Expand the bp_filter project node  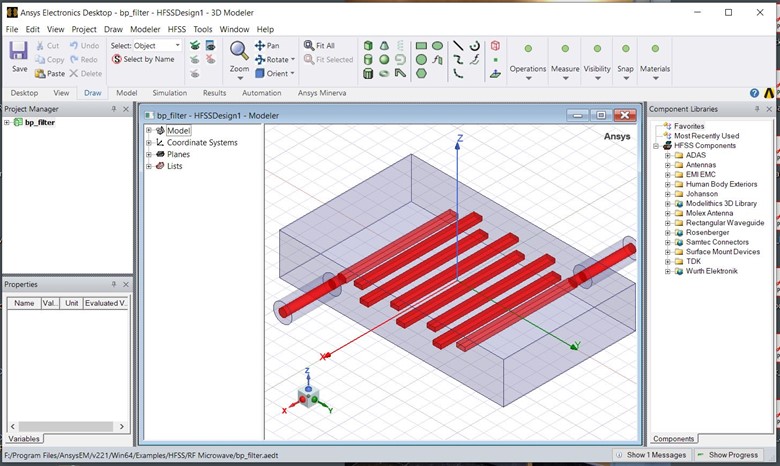click(7, 122)
